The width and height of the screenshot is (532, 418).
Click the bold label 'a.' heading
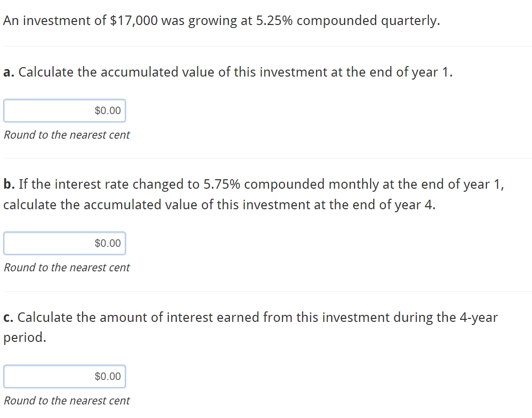[x=8, y=72]
